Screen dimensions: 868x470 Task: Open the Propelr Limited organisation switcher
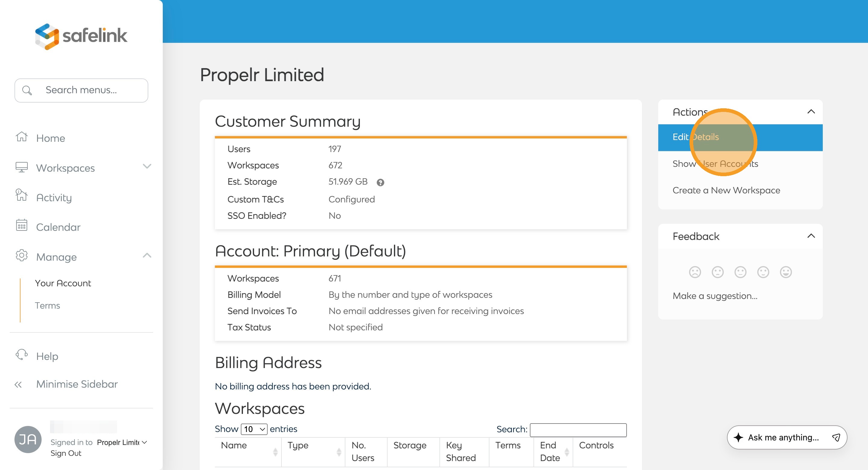pyautogui.click(x=122, y=442)
